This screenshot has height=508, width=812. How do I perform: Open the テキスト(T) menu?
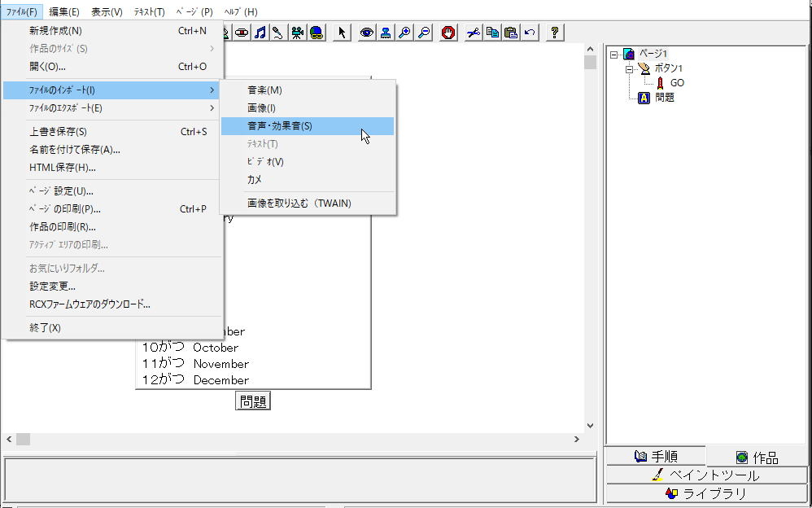149,12
